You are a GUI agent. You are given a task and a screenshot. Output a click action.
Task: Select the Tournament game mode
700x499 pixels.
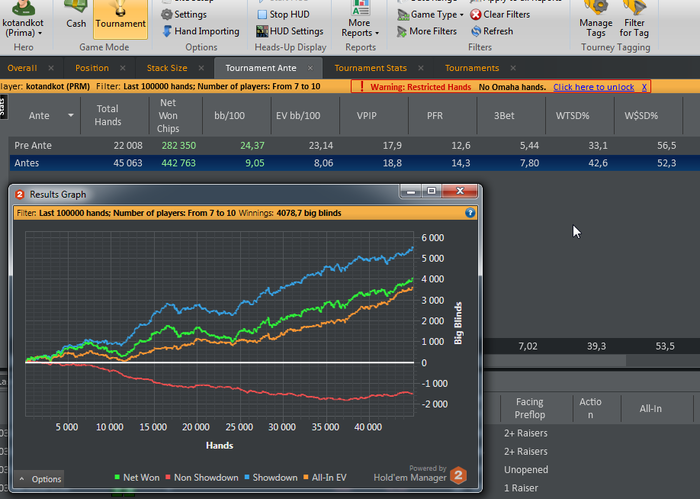(x=121, y=19)
